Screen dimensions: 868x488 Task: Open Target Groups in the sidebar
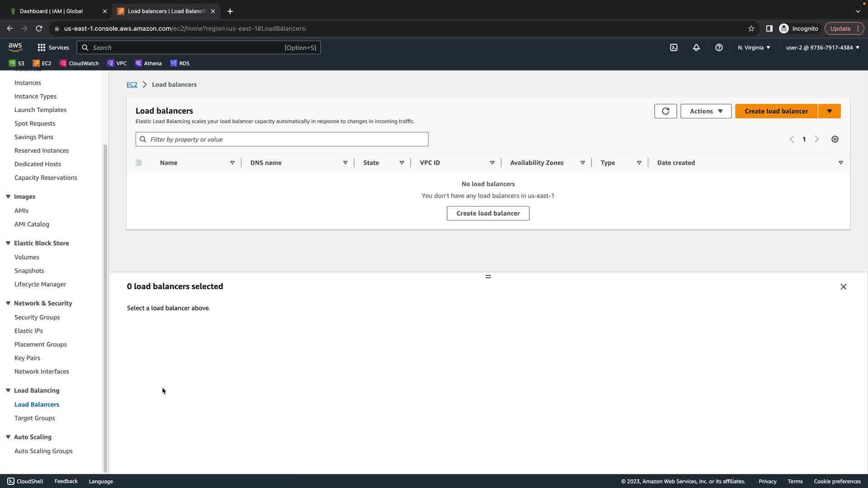pos(34,418)
